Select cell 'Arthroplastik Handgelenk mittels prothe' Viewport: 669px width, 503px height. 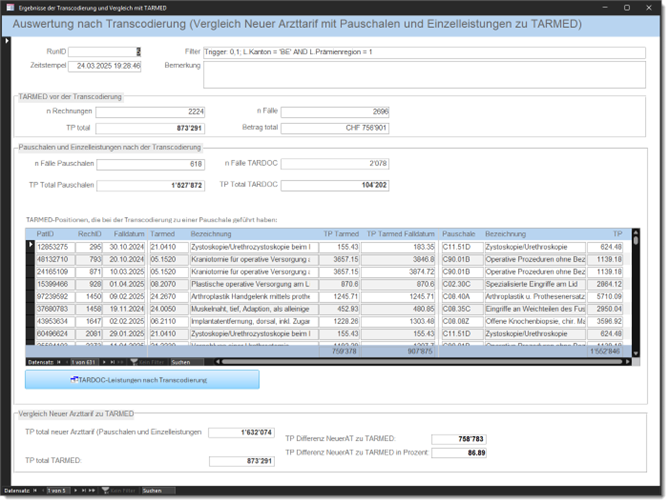click(x=254, y=297)
